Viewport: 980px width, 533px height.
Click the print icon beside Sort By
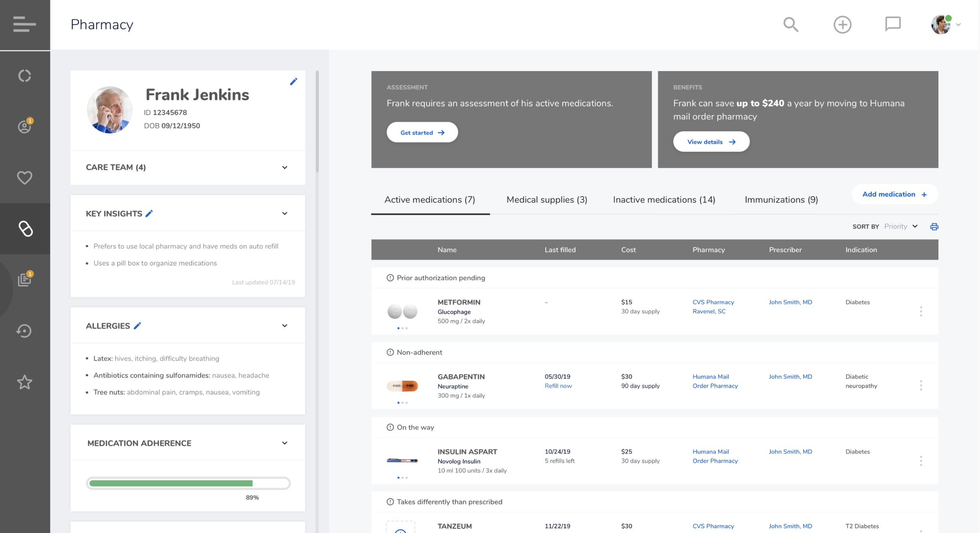pyautogui.click(x=934, y=227)
